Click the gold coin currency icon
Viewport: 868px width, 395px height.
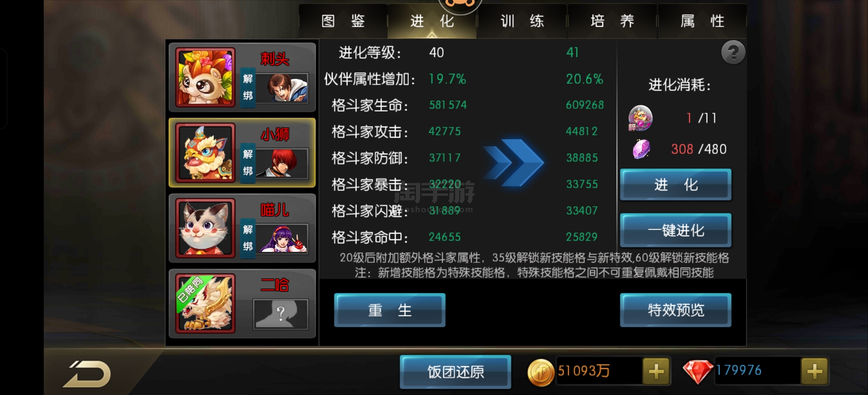point(540,372)
